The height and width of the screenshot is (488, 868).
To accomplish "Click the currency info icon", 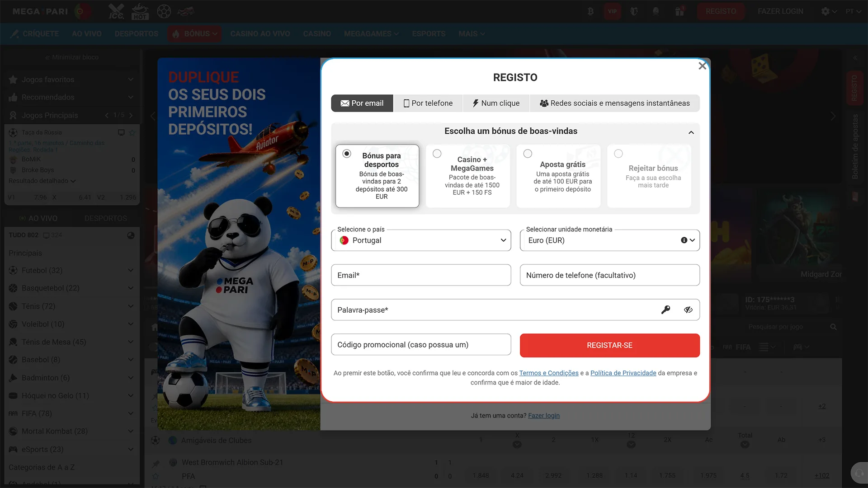I will [x=684, y=240].
